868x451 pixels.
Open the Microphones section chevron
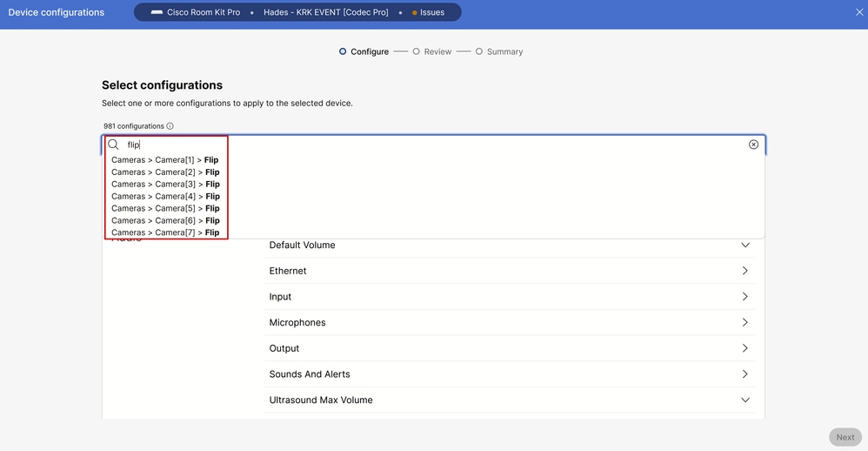(x=745, y=322)
